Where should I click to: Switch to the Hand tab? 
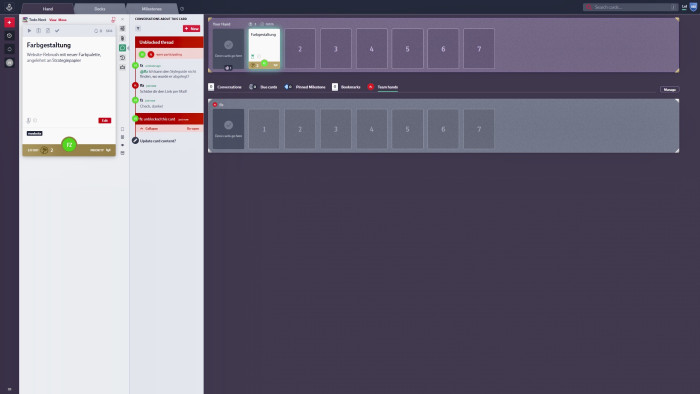pyautogui.click(x=48, y=8)
